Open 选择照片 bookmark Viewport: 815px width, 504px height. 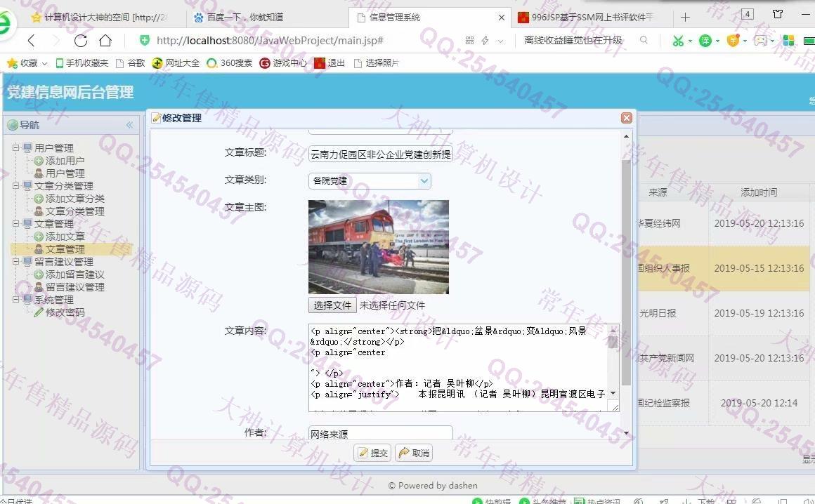tap(376, 62)
